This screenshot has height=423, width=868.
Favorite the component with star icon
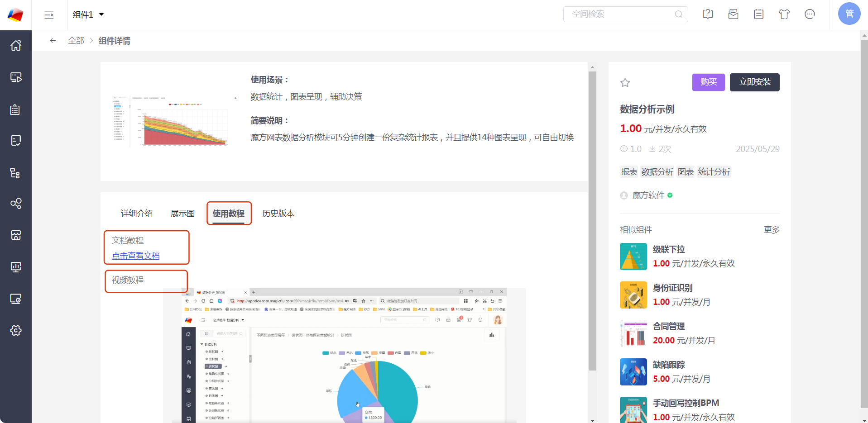[x=625, y=82]
